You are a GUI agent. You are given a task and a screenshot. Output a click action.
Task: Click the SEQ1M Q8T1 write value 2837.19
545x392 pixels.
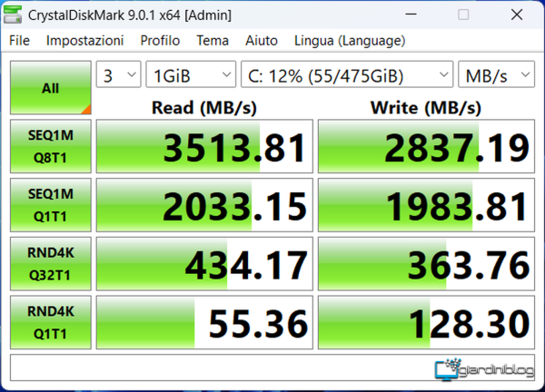pos(426,146)
